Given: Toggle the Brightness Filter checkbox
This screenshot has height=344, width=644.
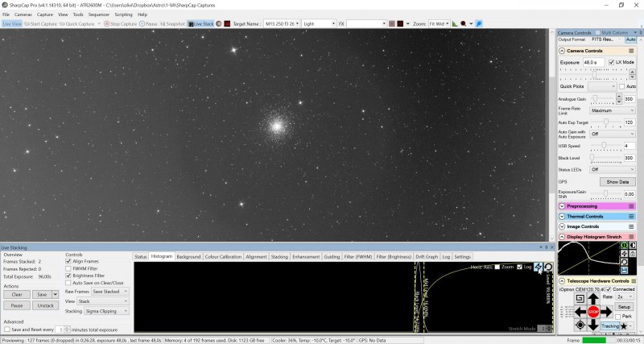Looking at the screenshot, I should click(68, 276).
